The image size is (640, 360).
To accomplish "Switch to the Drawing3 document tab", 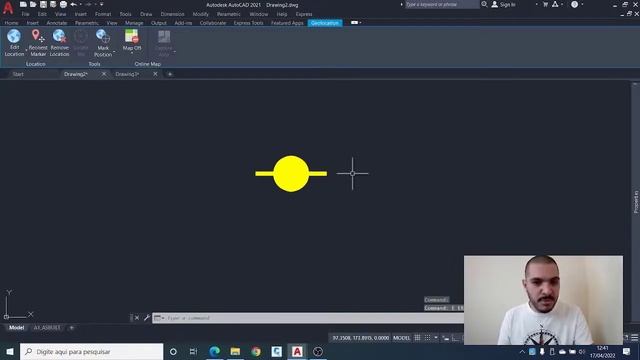I will tap(127, 74).
